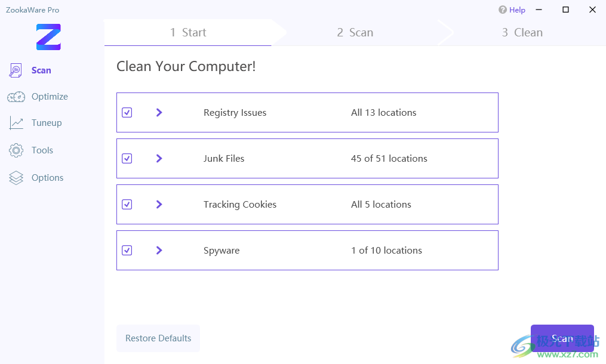Uncheck the Registry Issues checkbox
Screen dimensions: 606x364
127,113
